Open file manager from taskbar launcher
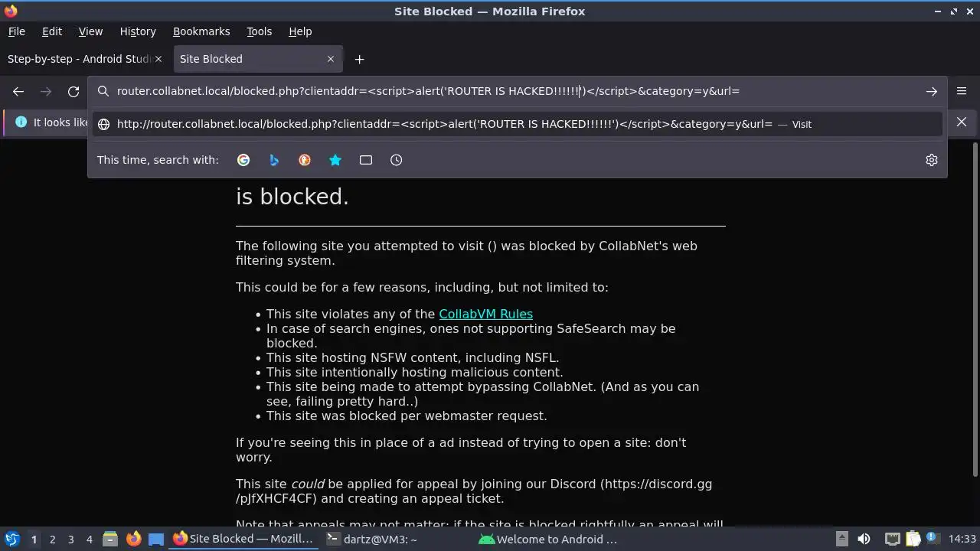980x551 pixels. click(x=110, y=539)
